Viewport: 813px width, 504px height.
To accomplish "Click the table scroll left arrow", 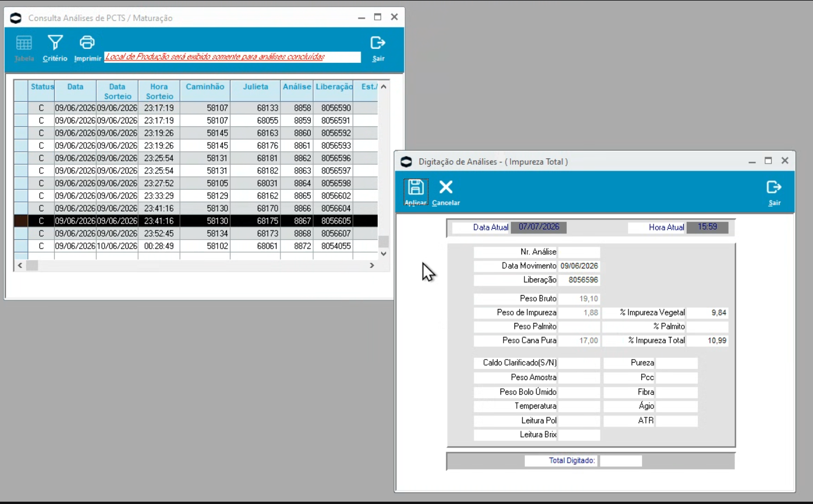I will 19,265.
